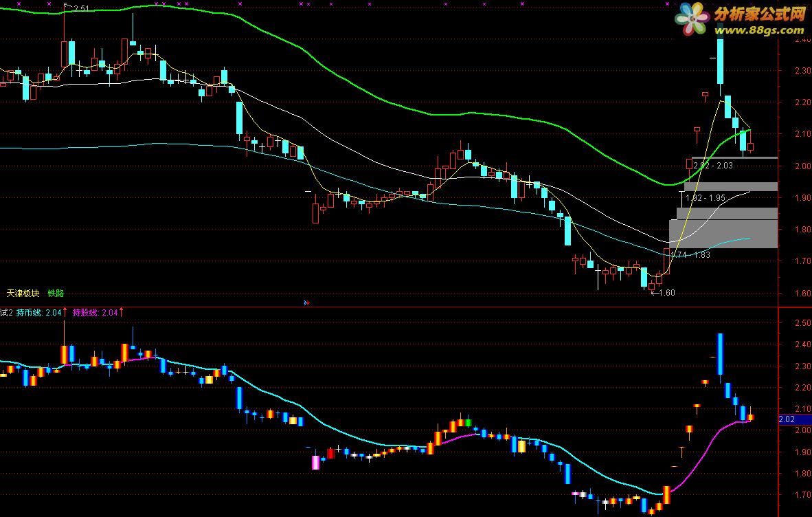The width and height of the screenshot is (812, 517).
Task: Open the 天津板块 sector label
Action: [23, 293]
